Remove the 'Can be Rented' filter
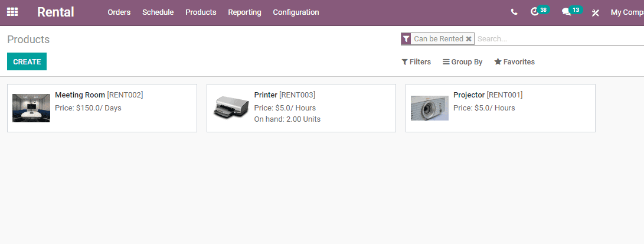Screen dimensions: 644x244 pyautogui.click(x=469, y=39)
